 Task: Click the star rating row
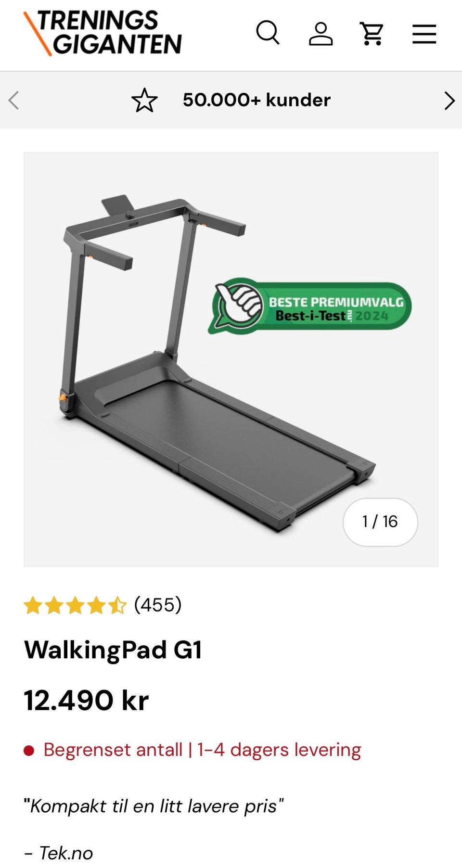[x=76, y=605]
